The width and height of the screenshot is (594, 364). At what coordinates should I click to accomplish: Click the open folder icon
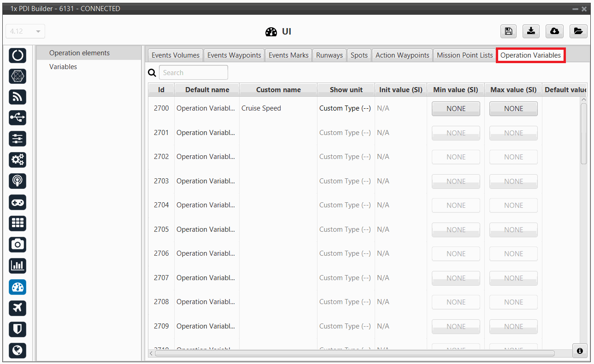[x=578, y=31]
